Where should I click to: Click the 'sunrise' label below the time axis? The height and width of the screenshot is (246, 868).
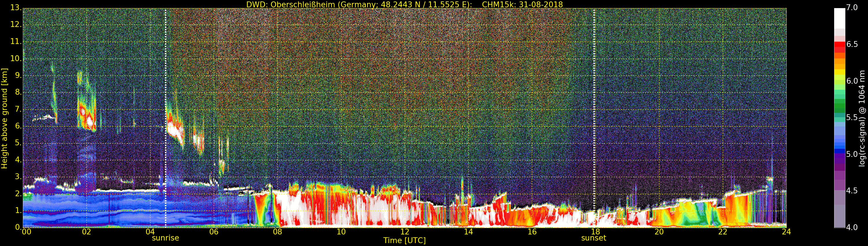coord(165,238)
